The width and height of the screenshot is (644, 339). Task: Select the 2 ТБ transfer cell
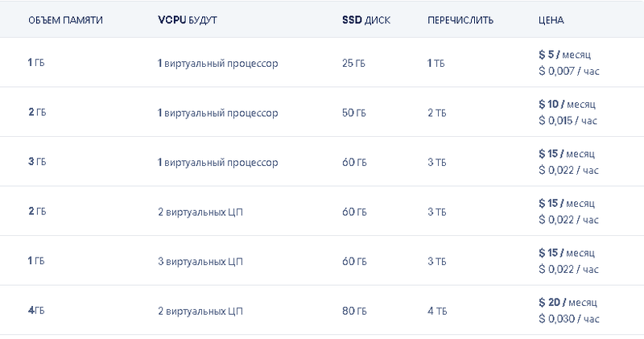(x=437, y=113)
